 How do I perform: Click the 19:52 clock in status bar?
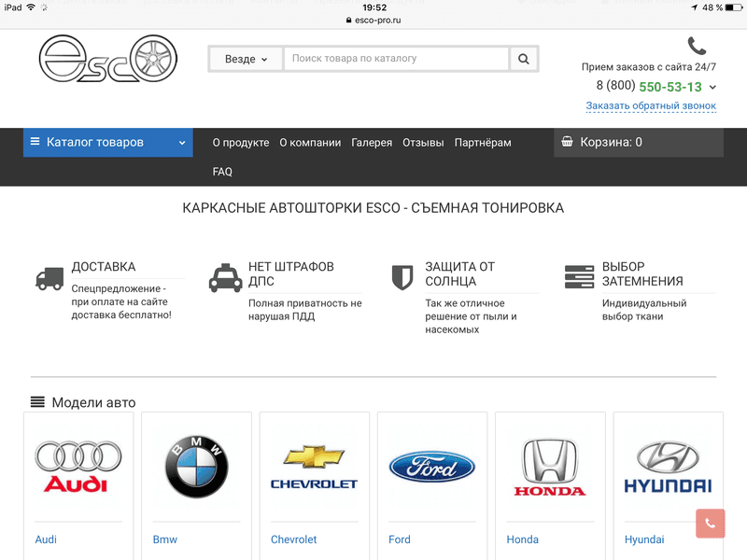point(374,7)
